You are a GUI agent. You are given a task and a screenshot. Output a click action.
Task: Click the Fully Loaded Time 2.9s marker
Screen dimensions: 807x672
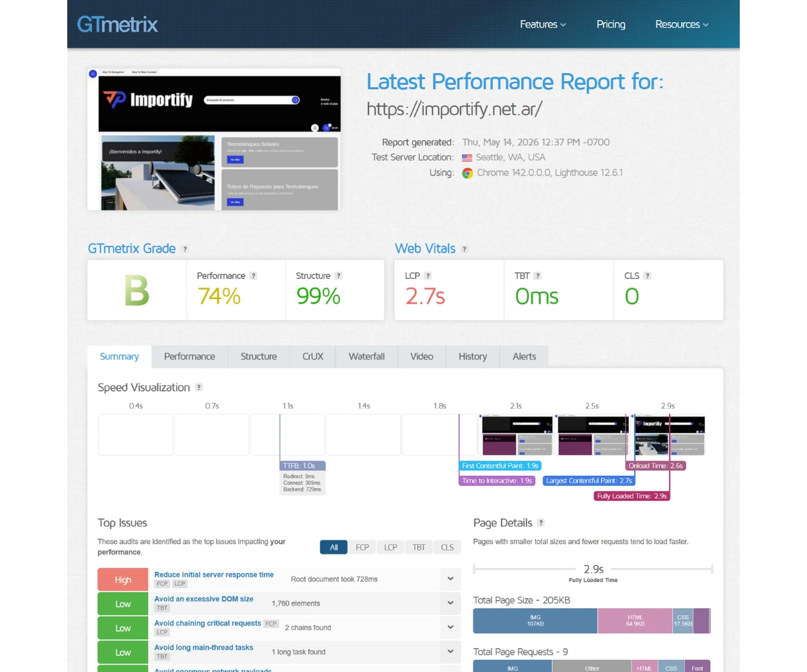tap(632, 496)
